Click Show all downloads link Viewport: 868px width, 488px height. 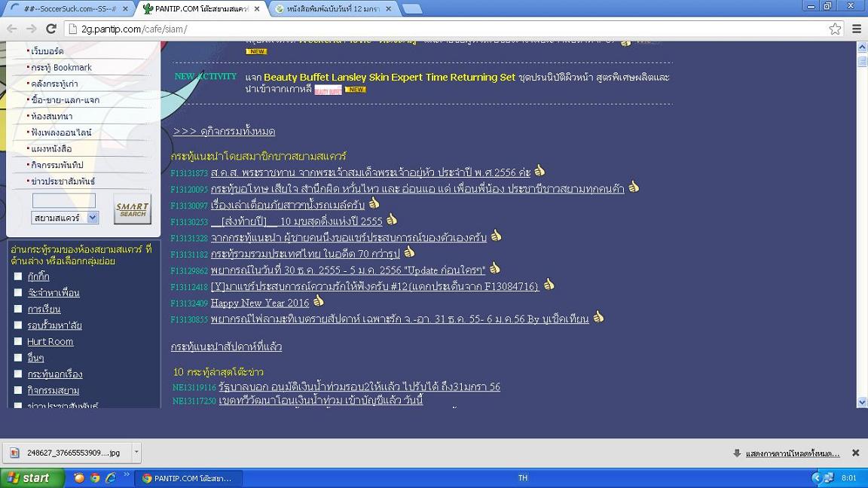click(x=792, y=453)
